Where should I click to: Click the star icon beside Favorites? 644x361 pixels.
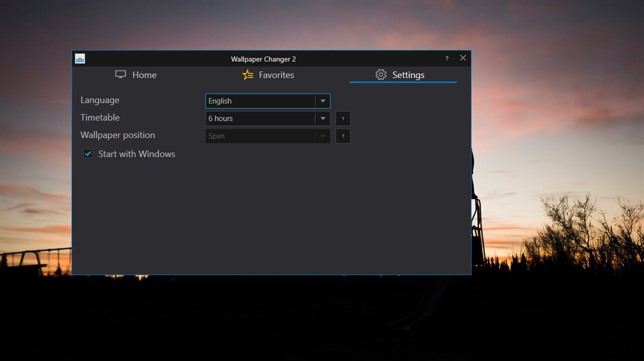coord(248,74)
